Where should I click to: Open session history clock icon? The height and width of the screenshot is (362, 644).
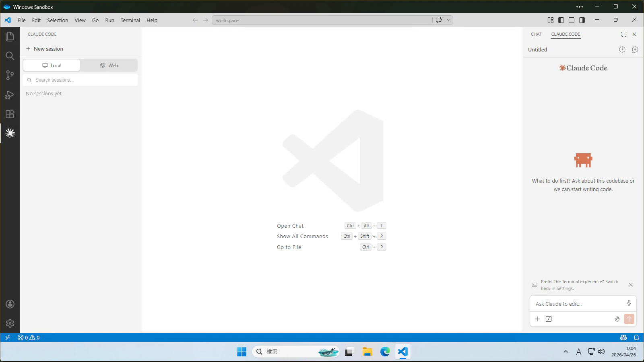pyautogui.click(x=622, y=49)
